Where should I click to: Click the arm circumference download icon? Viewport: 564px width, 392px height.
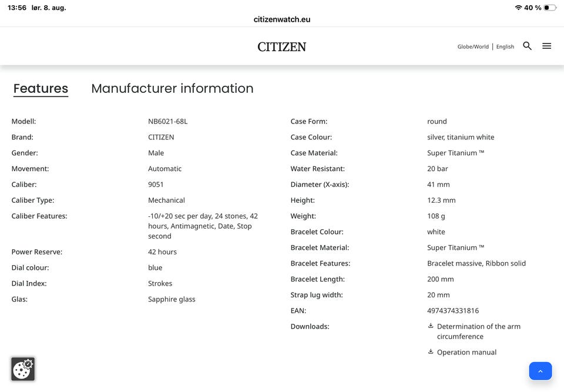pyautogui.click(x=431, y=326)
